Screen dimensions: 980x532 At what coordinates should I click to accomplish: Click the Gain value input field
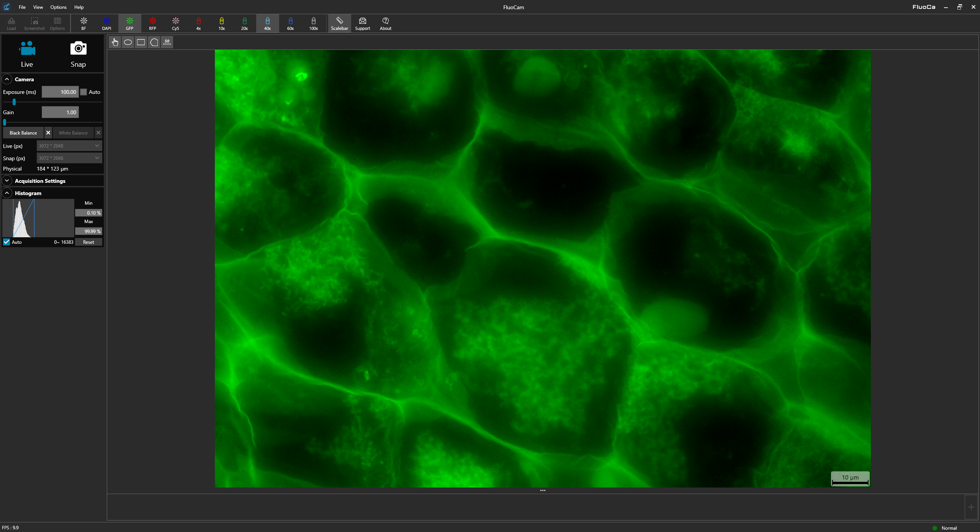click(x=60, y=112)
